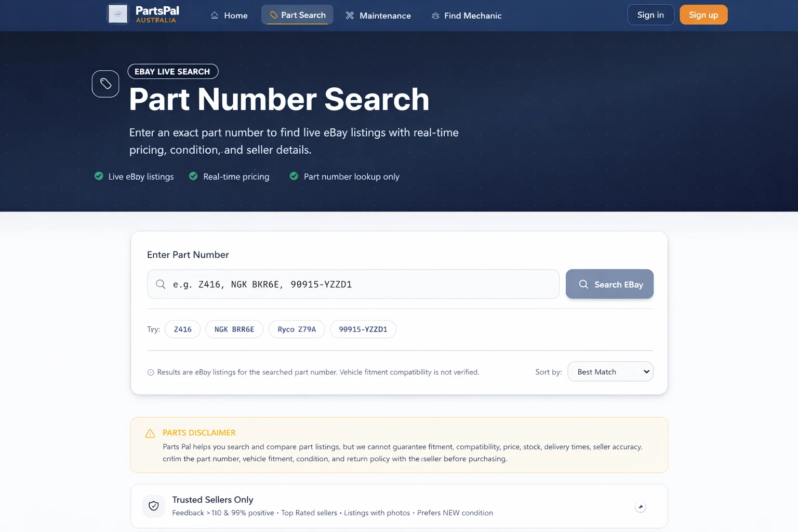798x532 pixels.
Task: Click the Sign in button
Action: point(650,15)
